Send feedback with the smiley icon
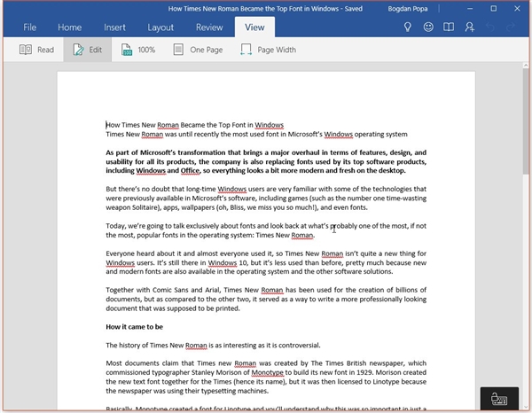 pos(428,27)
